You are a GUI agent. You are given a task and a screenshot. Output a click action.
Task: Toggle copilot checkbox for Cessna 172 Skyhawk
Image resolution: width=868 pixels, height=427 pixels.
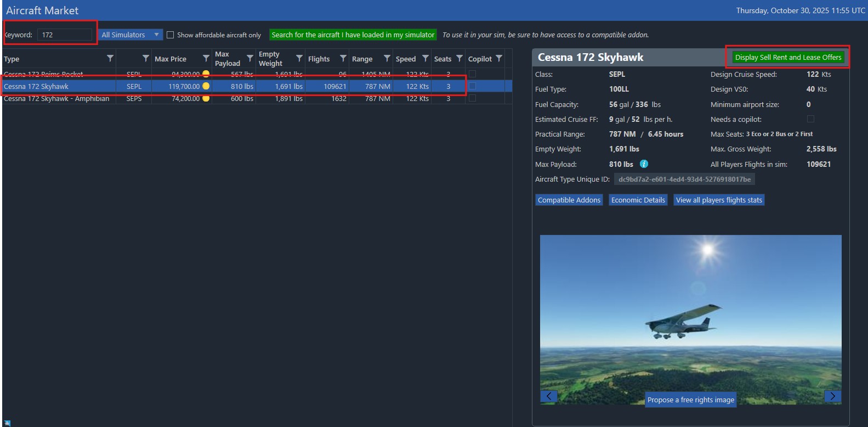pos(472,86)
